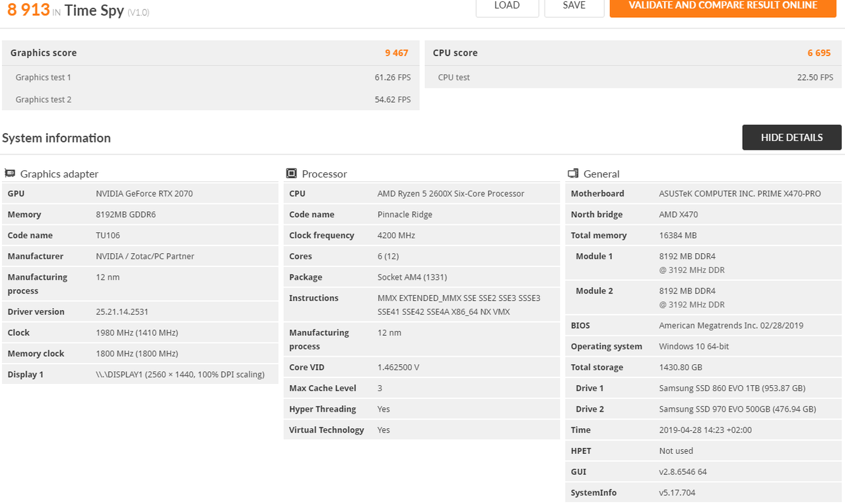This screenshot has height=504, width=845.
Task: Select the MMX EXTENDED_MMX instructions list
Action: coord(459,305)
